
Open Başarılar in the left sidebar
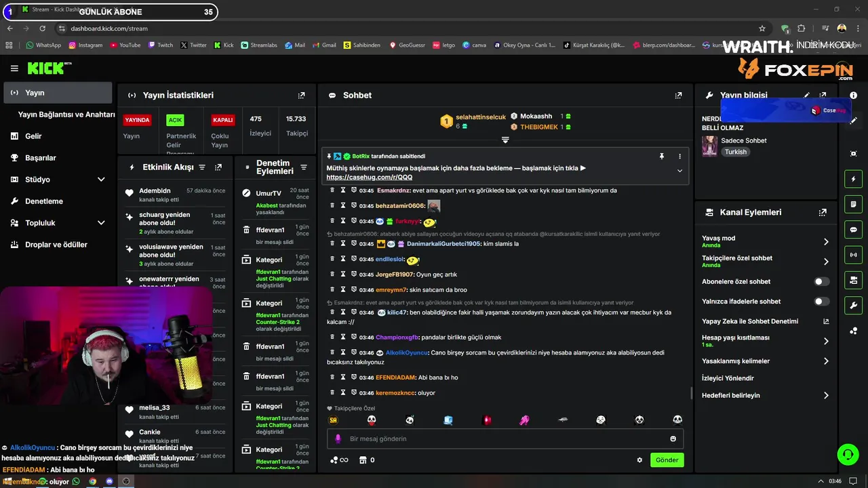point(41,158)
